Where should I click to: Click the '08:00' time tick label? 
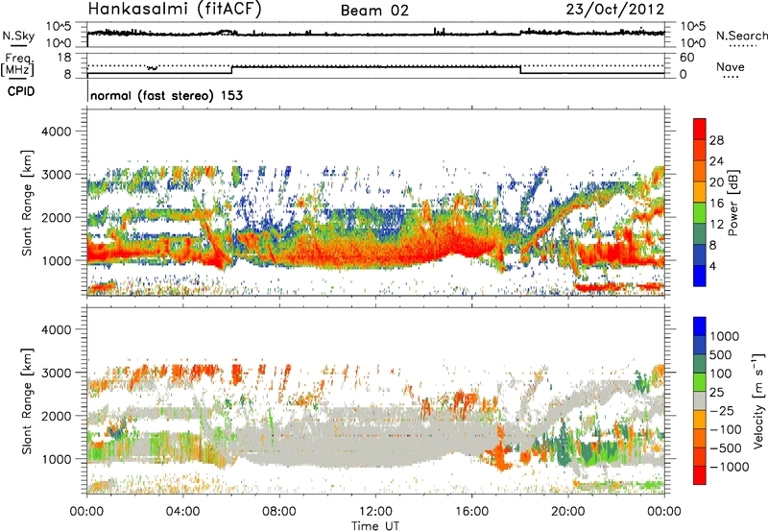pyautogui.click(x=279, y=512)
